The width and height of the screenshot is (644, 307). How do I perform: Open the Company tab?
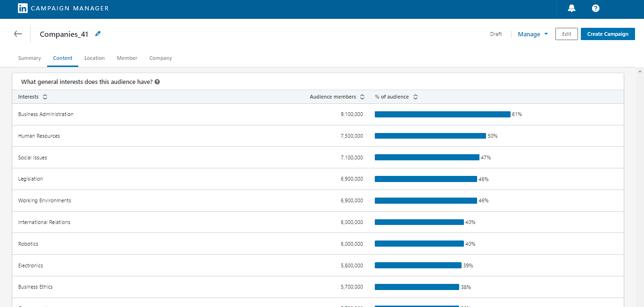[x=161, y=58]
